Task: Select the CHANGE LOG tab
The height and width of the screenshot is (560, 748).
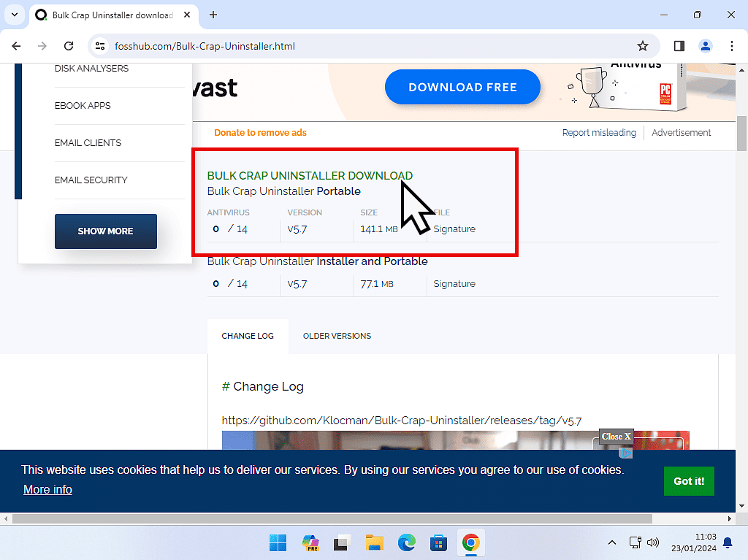Action: pyautogui.click(x=248, y=336)
